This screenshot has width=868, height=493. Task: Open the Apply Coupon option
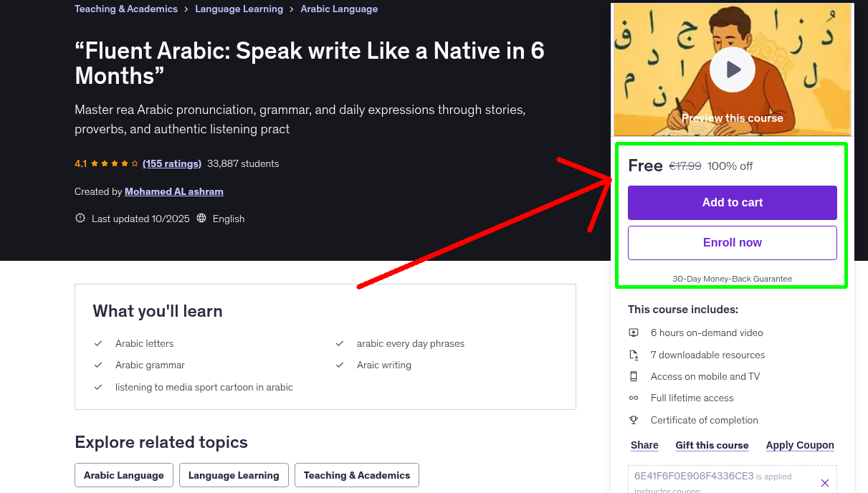800,445
